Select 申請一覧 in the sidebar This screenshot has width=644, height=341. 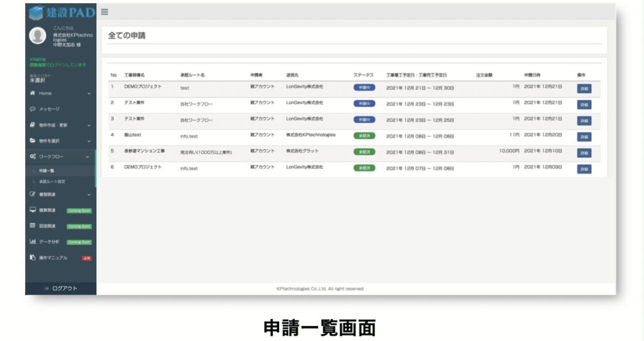(48, 171)
